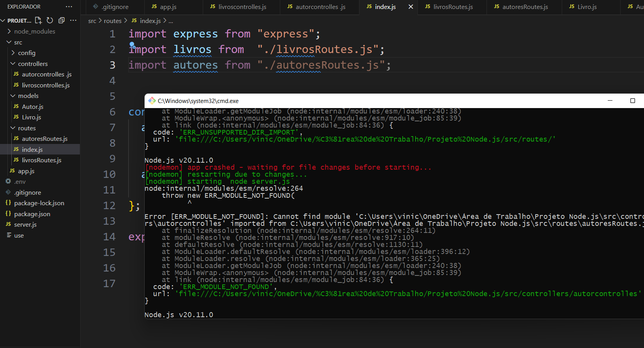Click the "./autoresRoutes.js" import string
The height and width of the screenshot is (348, 644).
pyautogui.click(x=321, y=65)
